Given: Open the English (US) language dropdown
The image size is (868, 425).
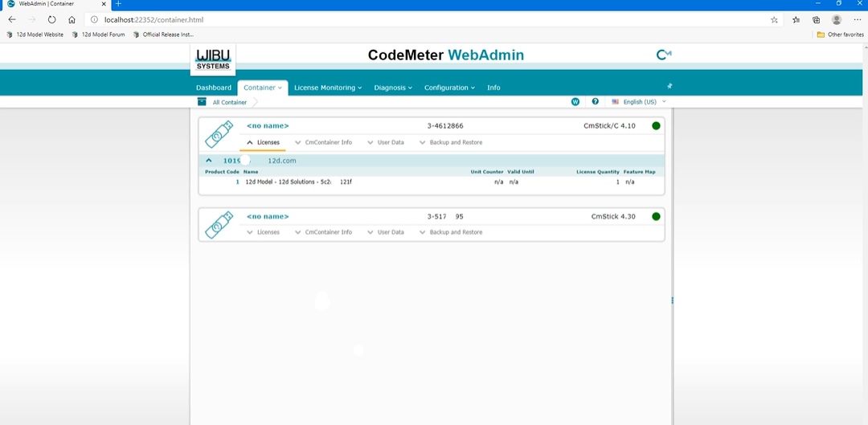Looking at the screenshot, I should (x=639, y=102).
